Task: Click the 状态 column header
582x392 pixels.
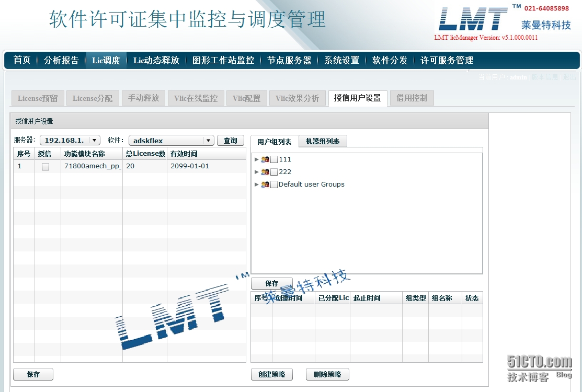Action: 472,298
